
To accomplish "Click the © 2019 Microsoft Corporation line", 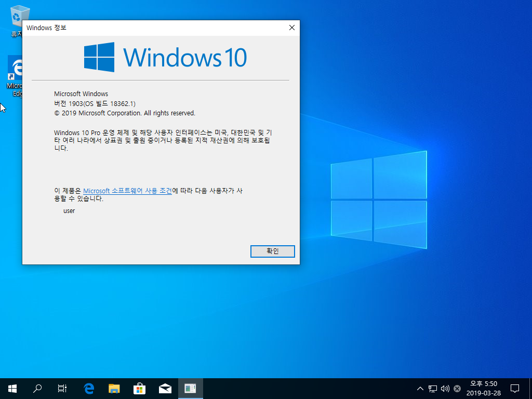I will 125,113.
